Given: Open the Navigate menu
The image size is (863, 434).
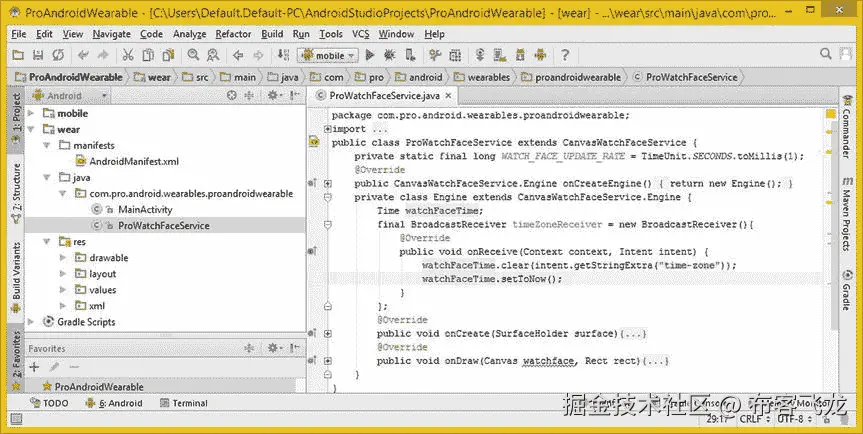Looking at the screenshot, I should tap(112, 34).
